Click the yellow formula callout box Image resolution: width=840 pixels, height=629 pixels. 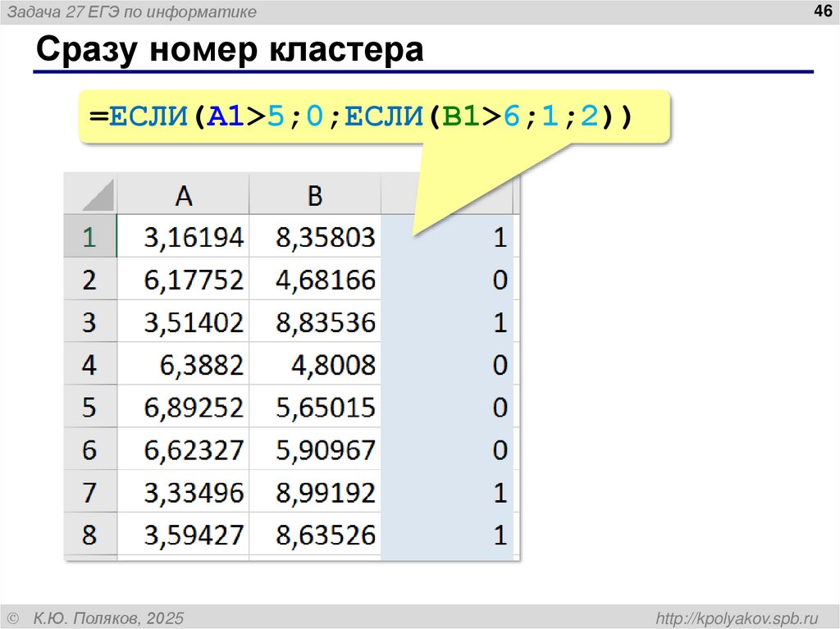point(369,116)
